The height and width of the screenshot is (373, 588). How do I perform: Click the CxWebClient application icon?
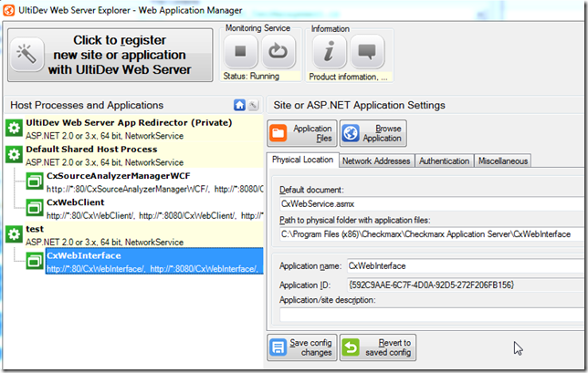[x=35, y=207]
